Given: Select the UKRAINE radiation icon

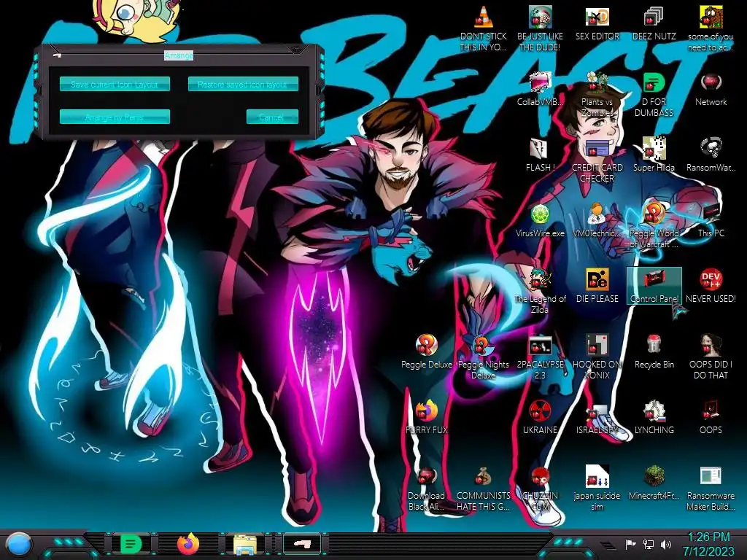Looking at the screenshot, I should point(540,417).
